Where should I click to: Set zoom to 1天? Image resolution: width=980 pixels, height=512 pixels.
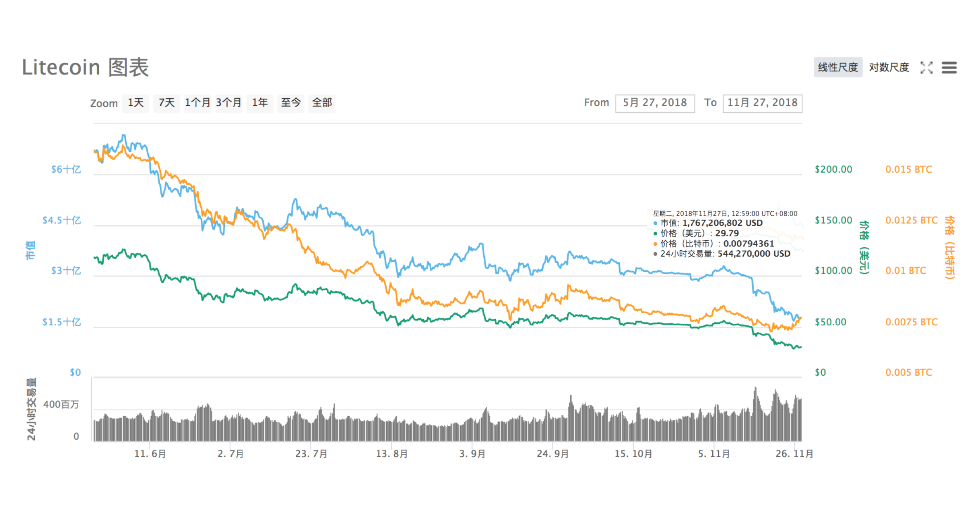[x=136, y=103]
